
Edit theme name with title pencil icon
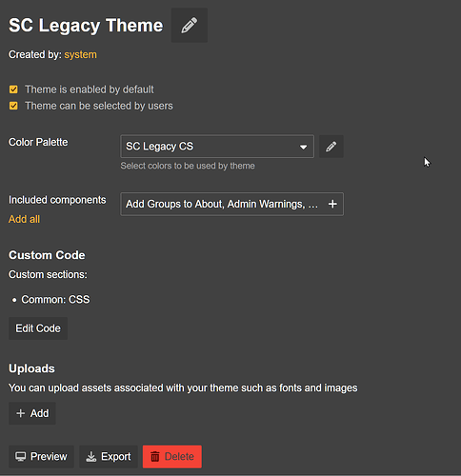(x=190, y=26)
